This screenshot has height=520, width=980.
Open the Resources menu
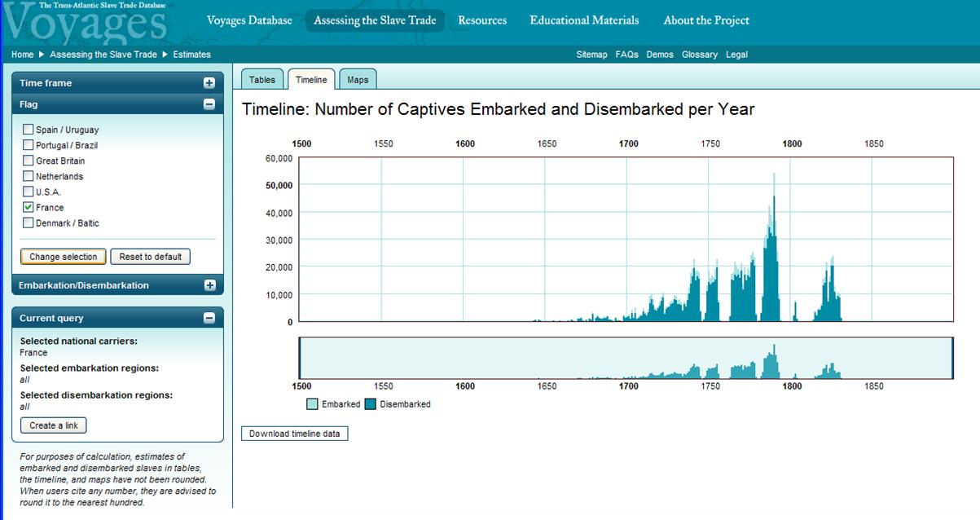pyautogui.click(x=482, y=20)
